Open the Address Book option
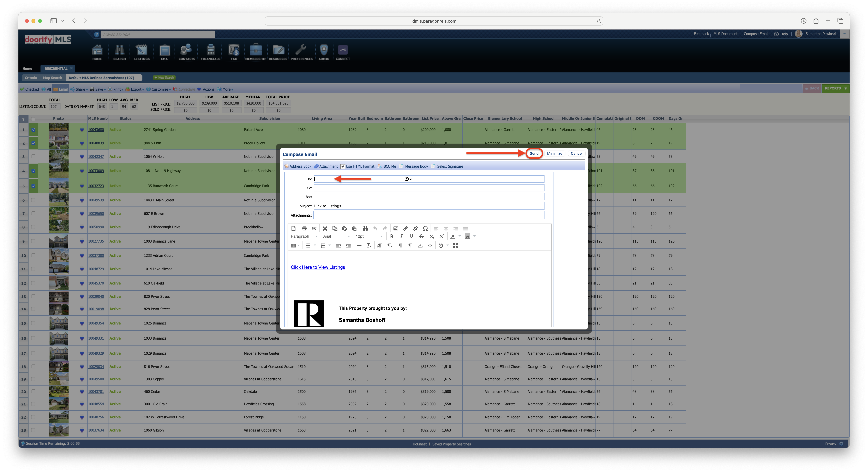 pyautogui.click(x=298, y=167)
